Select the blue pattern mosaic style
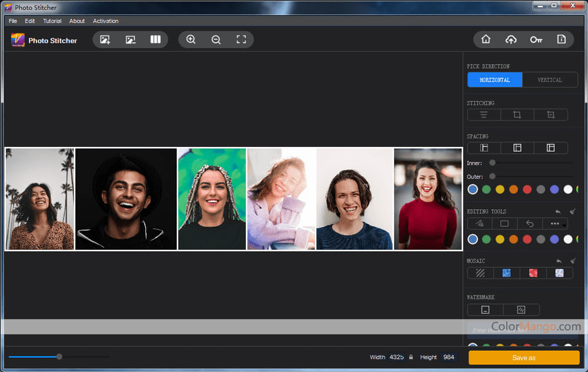Screen dimensions: 588x372 (x=506, y=273)
